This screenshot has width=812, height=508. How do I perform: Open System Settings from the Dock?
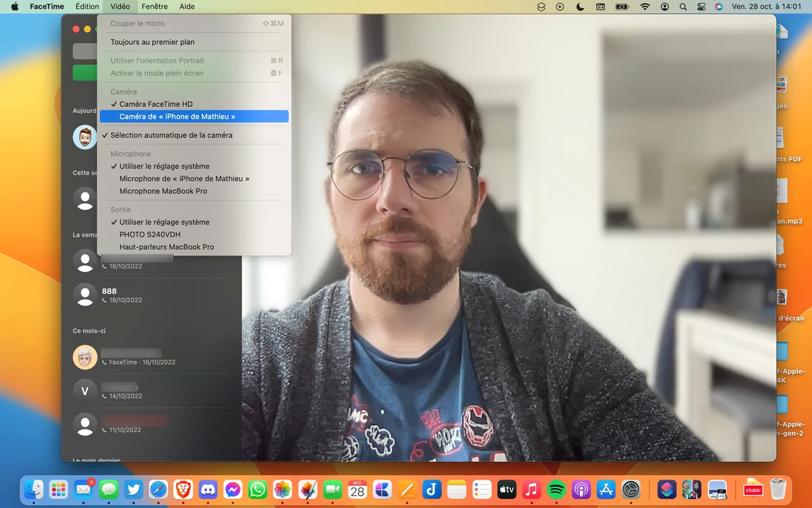[x=631, y=489]
